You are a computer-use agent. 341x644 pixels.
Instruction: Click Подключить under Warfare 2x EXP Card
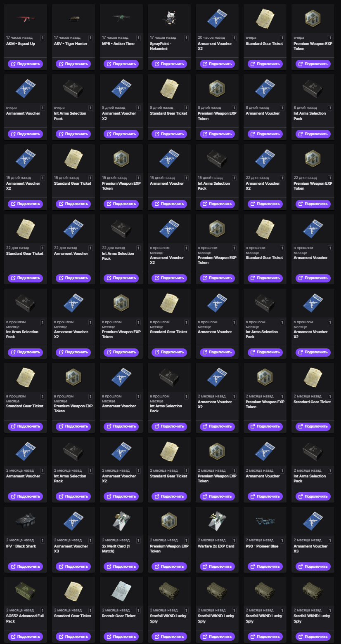click(x=217, y=566)
